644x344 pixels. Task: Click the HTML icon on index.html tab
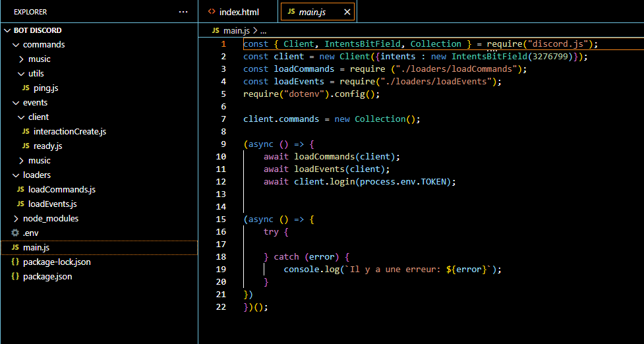pos(212,12)
